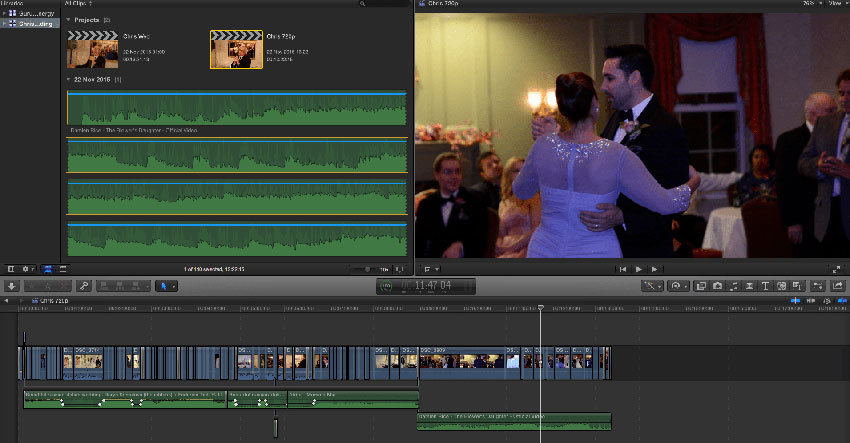Switch browser to list view
850x443 pixels.
(x=63, y=269)
